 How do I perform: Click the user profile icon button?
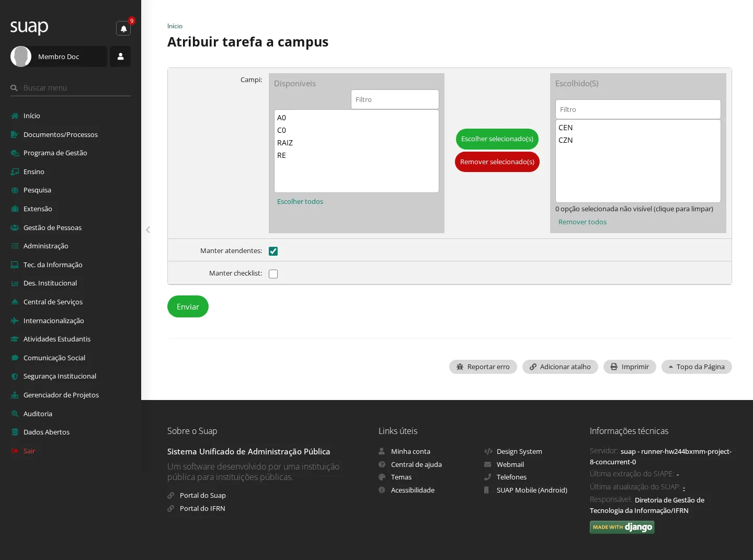120,56
